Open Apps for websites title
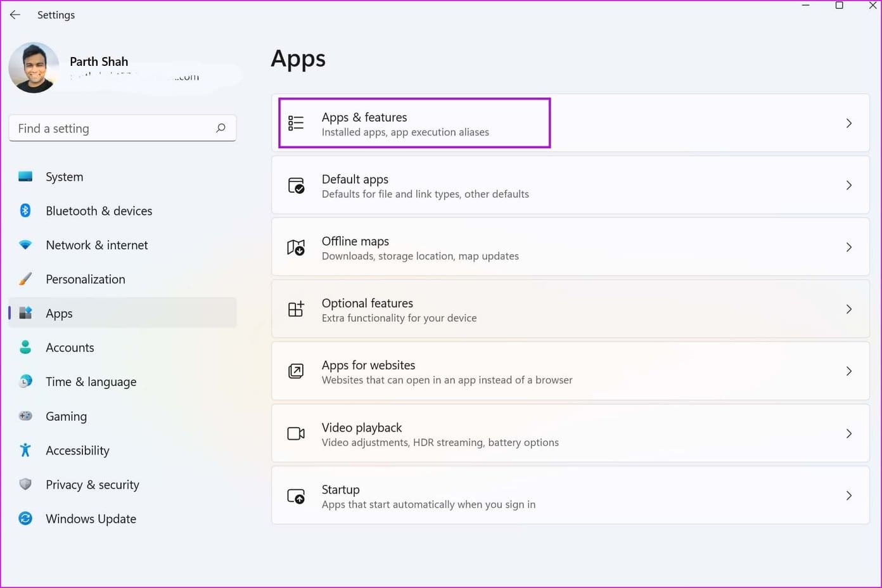882x588 pixels. point(369,365)
